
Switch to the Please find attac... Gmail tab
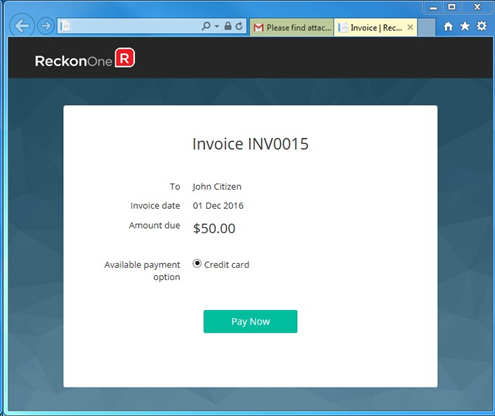pyautogui.click(x=292, y=27)
